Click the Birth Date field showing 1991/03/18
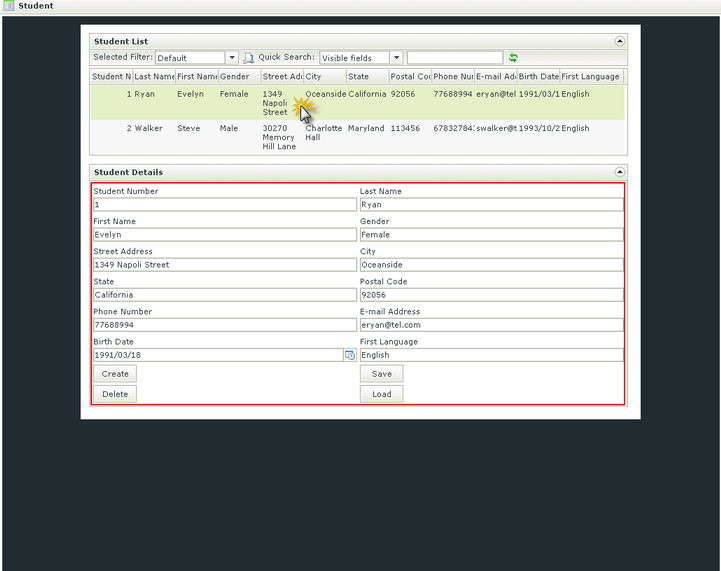The width and height of the screenshot is (721, 571). [x=218, y=355]
